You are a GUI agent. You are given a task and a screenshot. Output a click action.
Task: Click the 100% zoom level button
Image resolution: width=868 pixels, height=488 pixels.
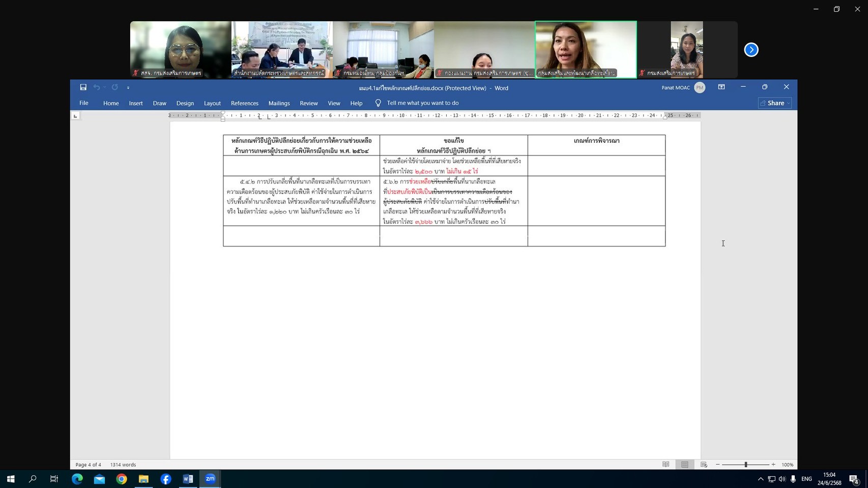[x=787, y=465]
